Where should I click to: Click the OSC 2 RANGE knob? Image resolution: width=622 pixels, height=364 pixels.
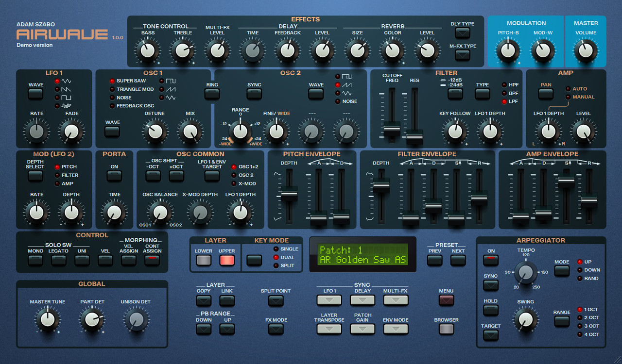pos(240,131)
